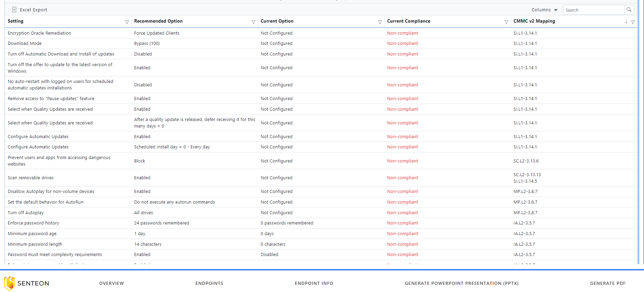
Task: Open filter for Recommended Option column
Action: (x=253, y=22)
